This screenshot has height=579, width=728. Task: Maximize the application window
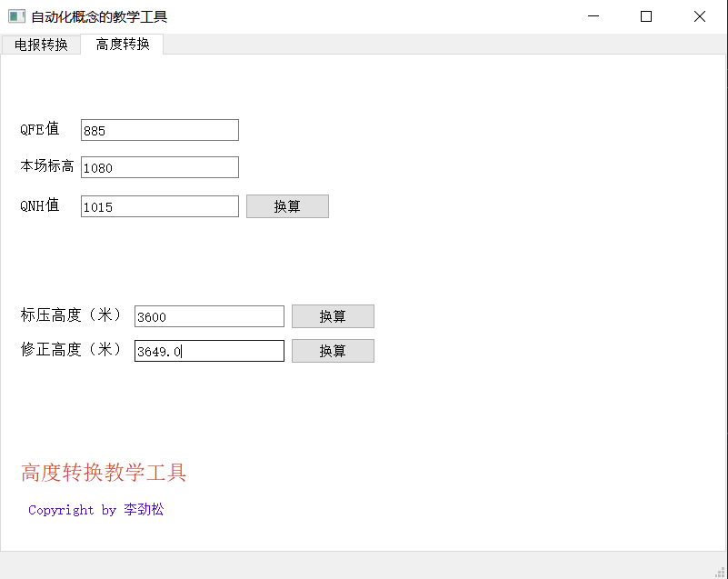645,15
